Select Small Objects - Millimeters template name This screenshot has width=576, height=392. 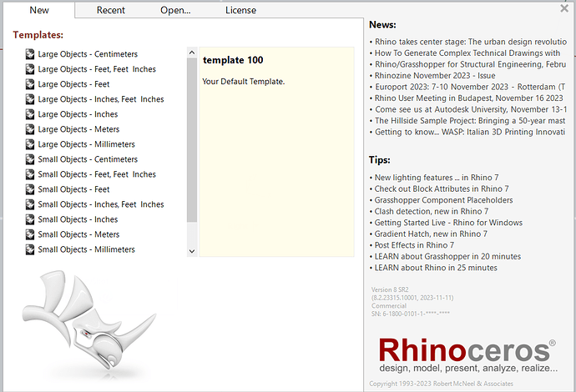pos(86,250)
